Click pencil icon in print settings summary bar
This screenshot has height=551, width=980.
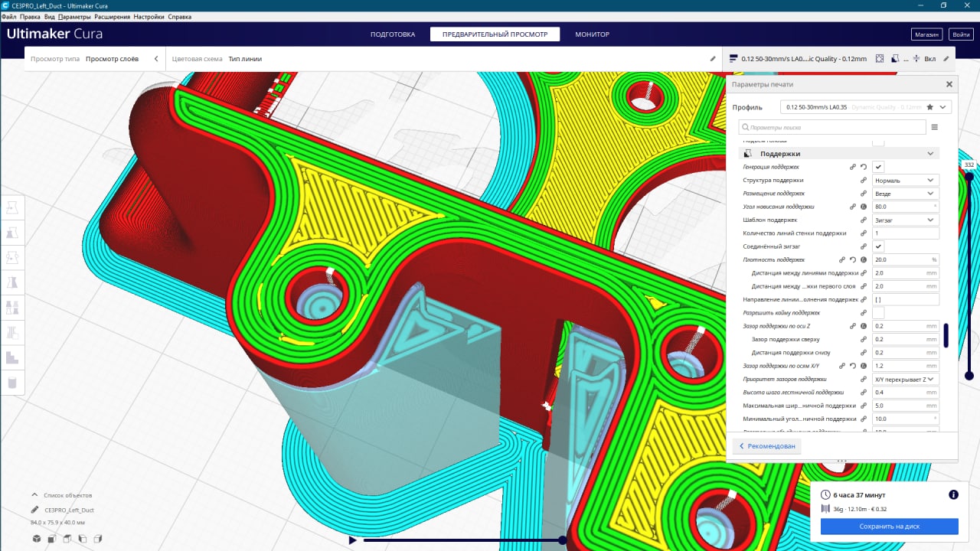click(x=946, y=58)
